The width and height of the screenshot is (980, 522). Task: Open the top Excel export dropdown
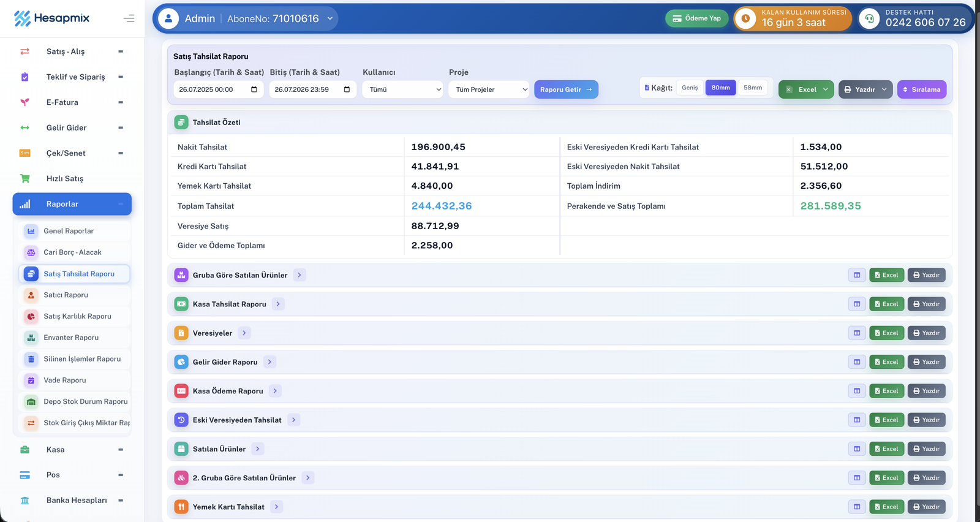point(806,89)
